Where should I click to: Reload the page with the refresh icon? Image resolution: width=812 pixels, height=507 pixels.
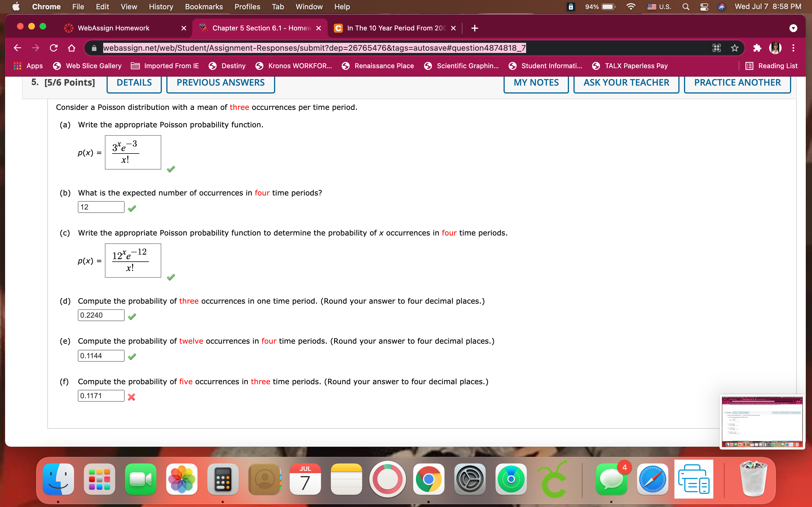[54, 48]
